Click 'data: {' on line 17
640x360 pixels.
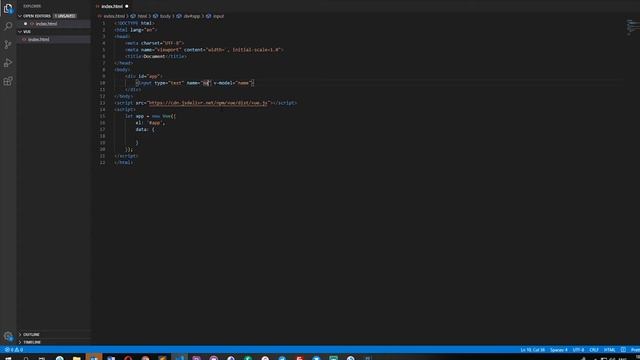[145, 129]
